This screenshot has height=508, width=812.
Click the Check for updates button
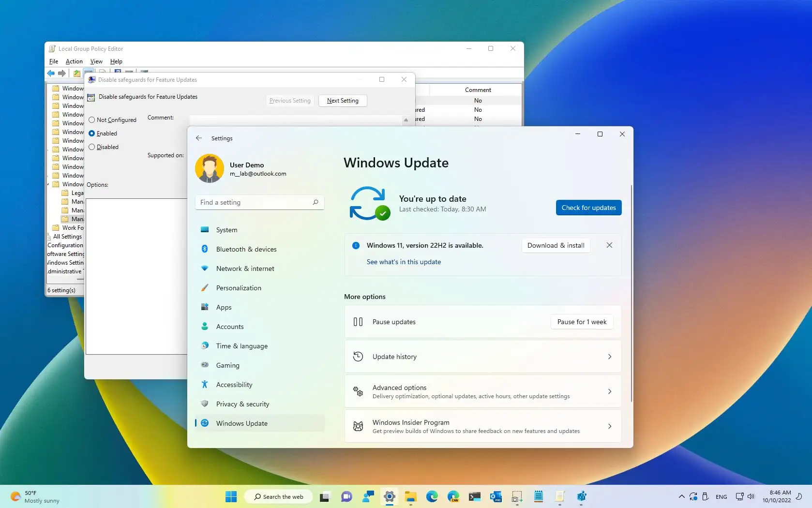pos(588,208)
